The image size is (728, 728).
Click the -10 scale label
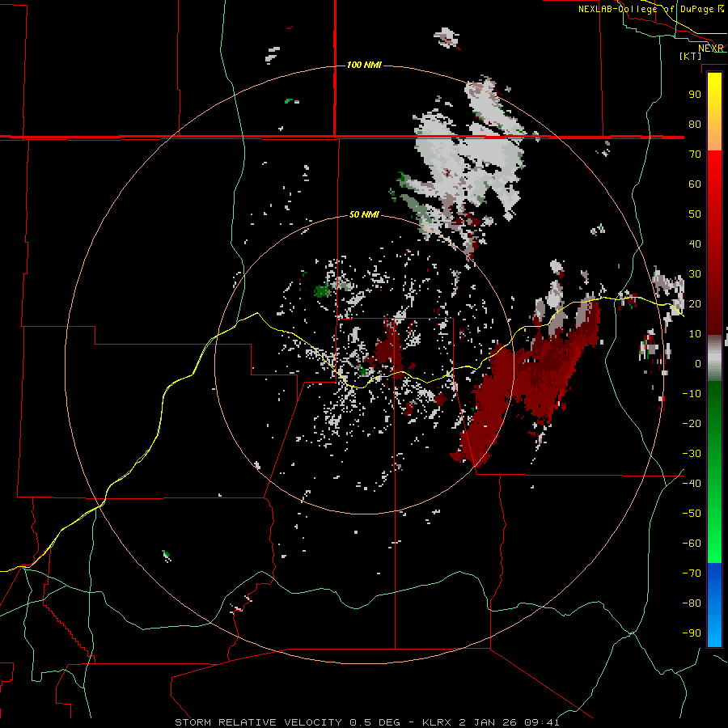(x=692, y=394)
